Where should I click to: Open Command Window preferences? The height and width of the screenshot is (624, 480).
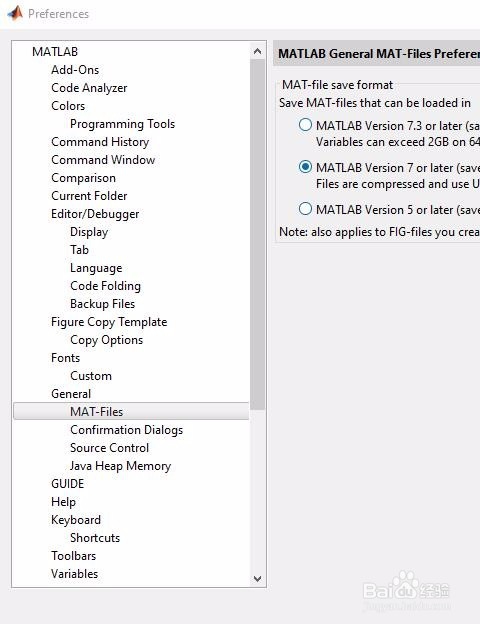tap(103, 160)
